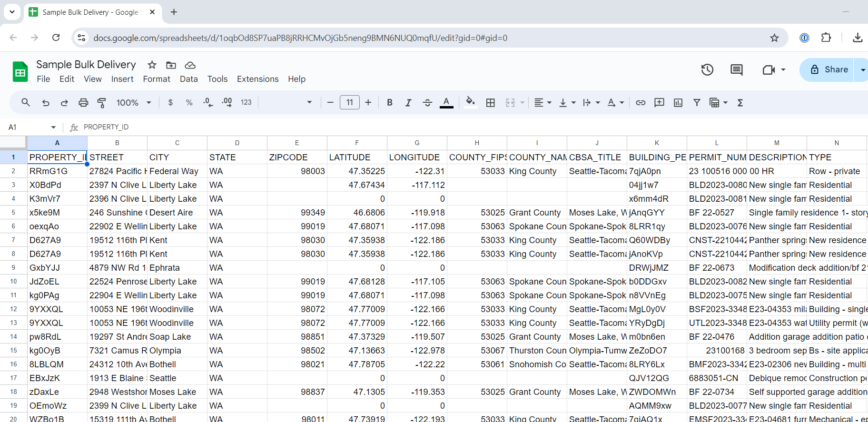Toggle italic formatting
This screenshot has height=422, width=868.
click(x=408, y=102)
